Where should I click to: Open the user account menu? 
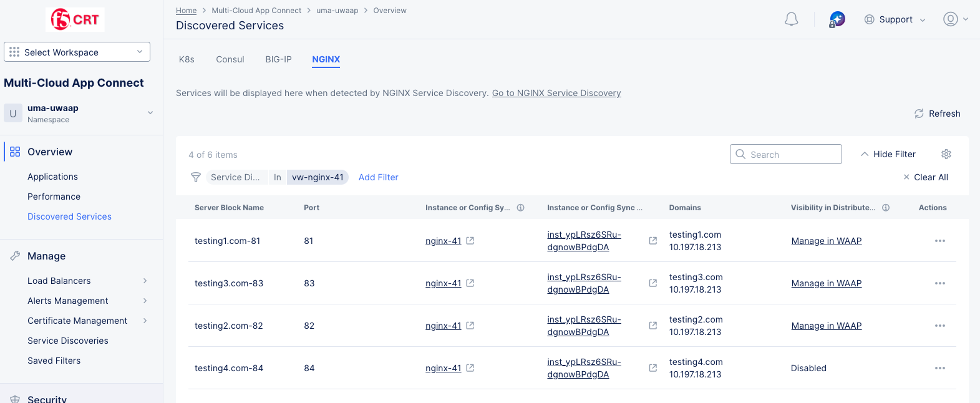[955, 19]
